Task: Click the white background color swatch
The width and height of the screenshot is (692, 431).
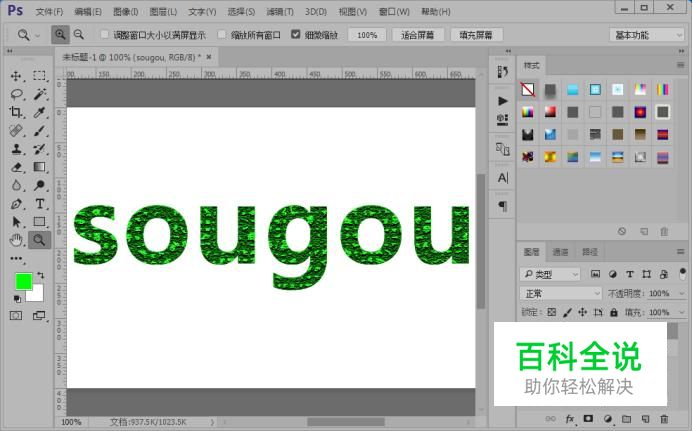Action: pyautogui.click(x=38, y=296)
